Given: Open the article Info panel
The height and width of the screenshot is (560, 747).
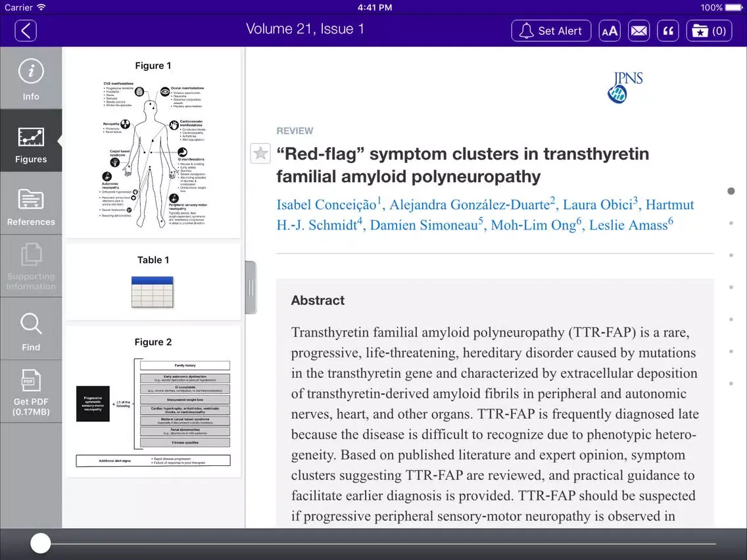Looking at the screenshot, I should [x=31, y=78].
